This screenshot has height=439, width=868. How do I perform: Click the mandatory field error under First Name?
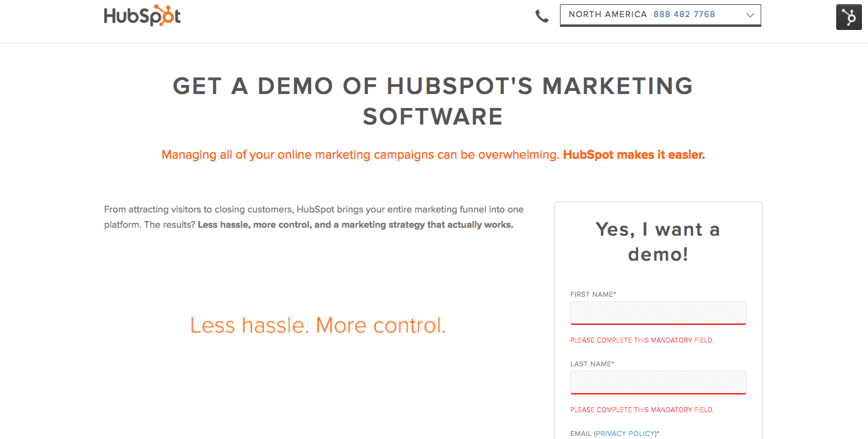click(x=642, y=340)
